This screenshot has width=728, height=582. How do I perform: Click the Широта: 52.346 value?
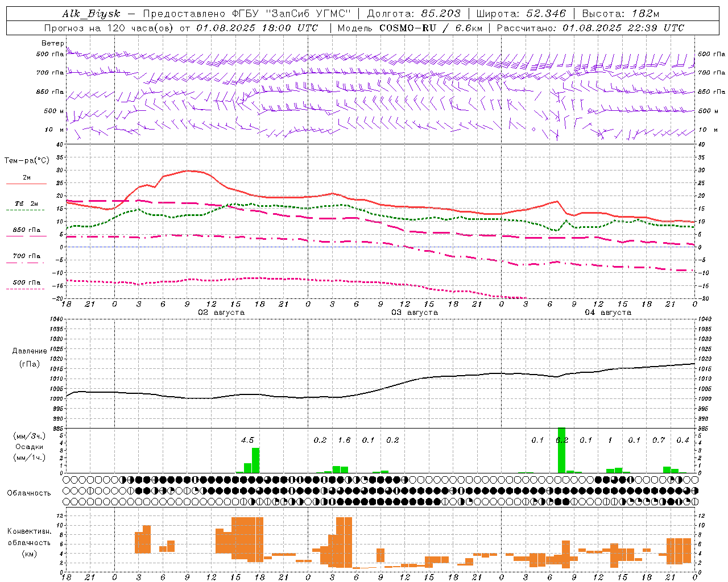click(521, 14)
